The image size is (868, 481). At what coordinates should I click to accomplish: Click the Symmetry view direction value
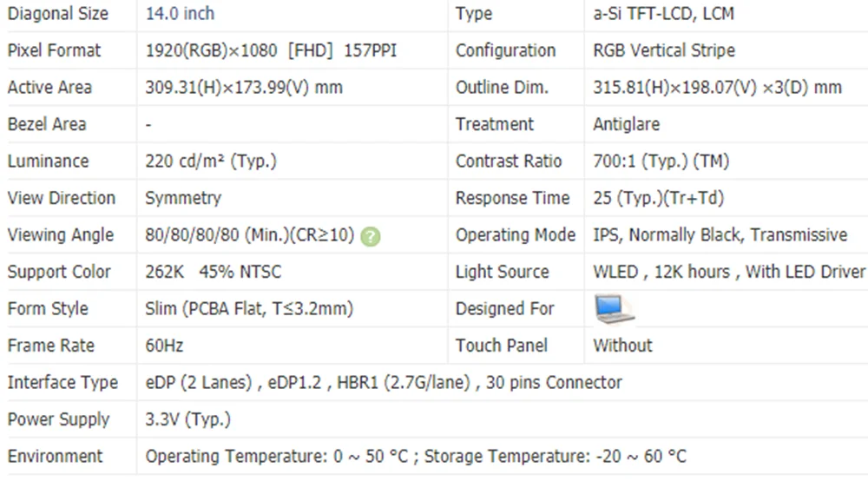[x=183, y=198]
